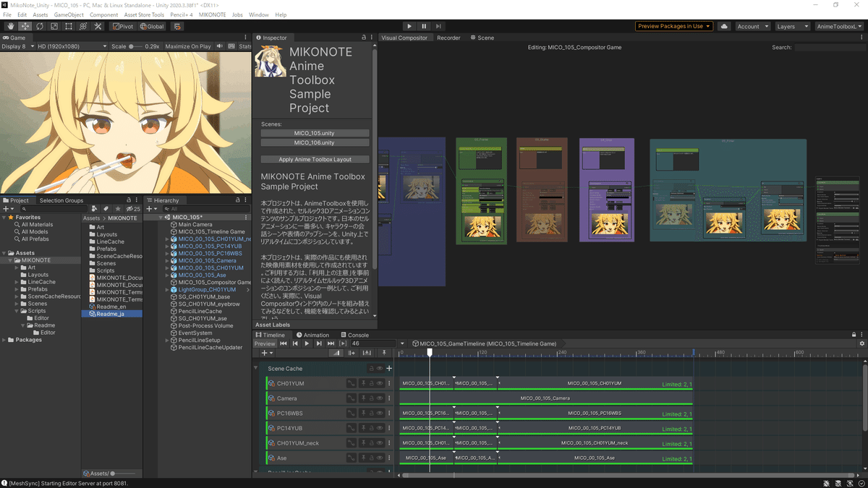Switch to the Selection Groups tab
868x488 pixels.
(61, 200)
